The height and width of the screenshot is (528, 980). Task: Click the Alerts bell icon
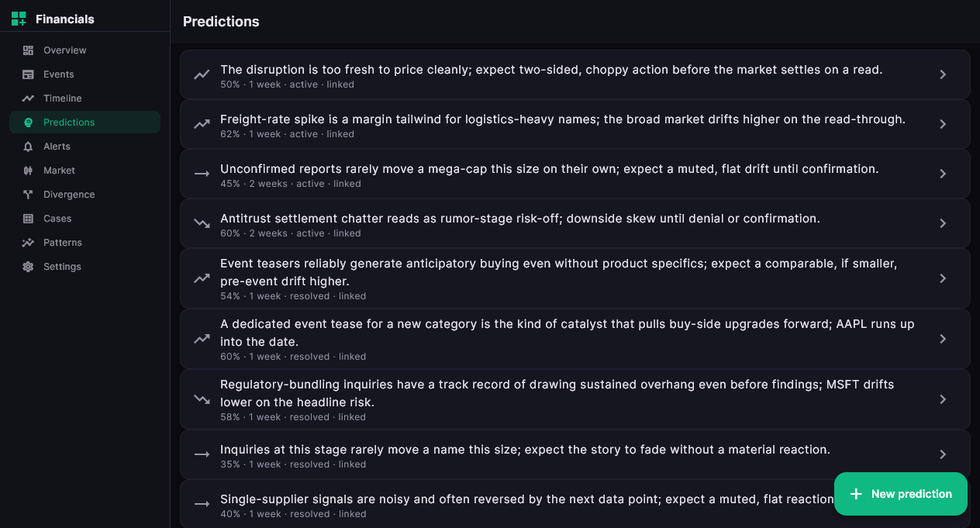coord(28,147)
